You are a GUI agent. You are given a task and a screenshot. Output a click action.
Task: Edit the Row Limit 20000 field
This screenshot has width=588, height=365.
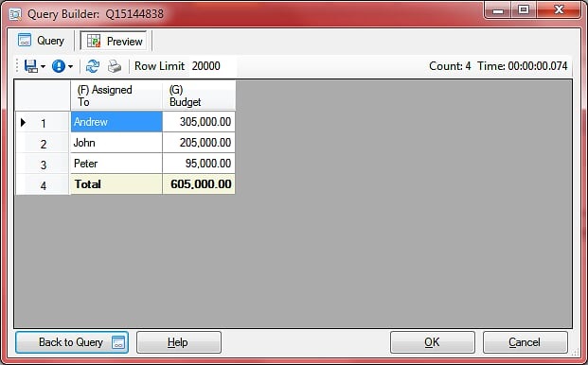pos(213,66)
